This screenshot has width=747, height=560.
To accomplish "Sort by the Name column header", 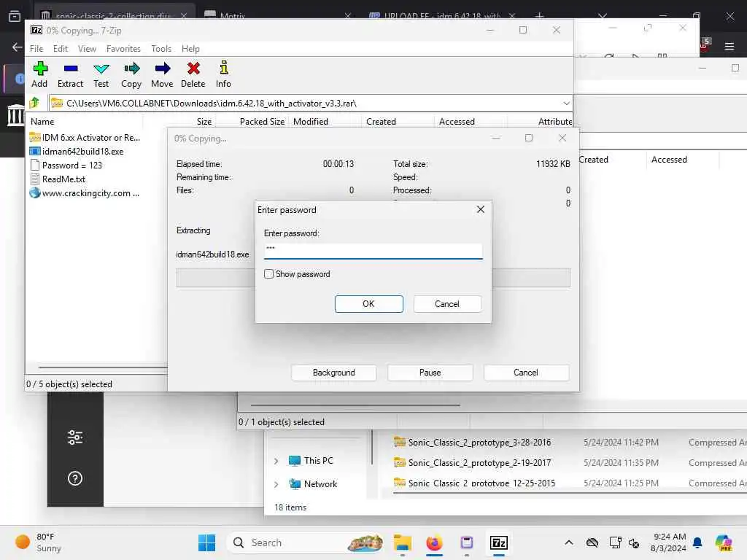I will [42, 122].
